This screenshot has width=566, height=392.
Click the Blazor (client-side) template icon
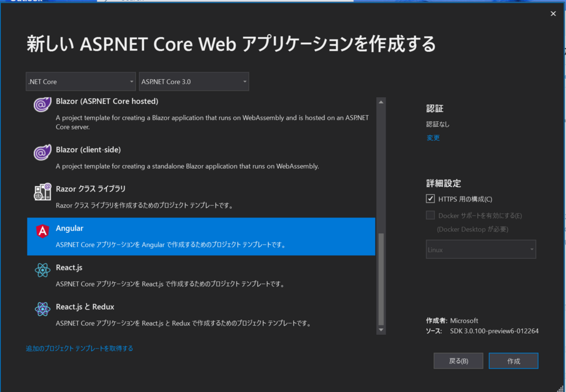[x=43, y=153]
